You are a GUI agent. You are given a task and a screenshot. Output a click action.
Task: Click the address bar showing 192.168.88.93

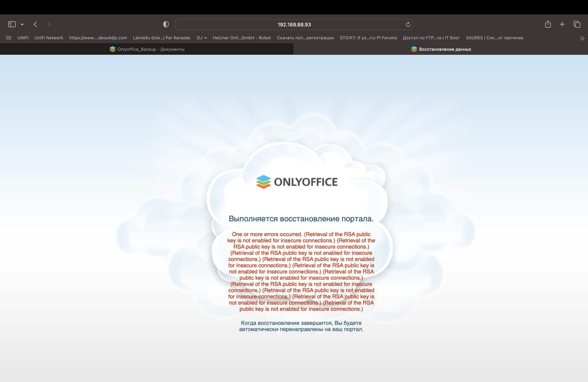pyautogui.click(x=294, y=25)
